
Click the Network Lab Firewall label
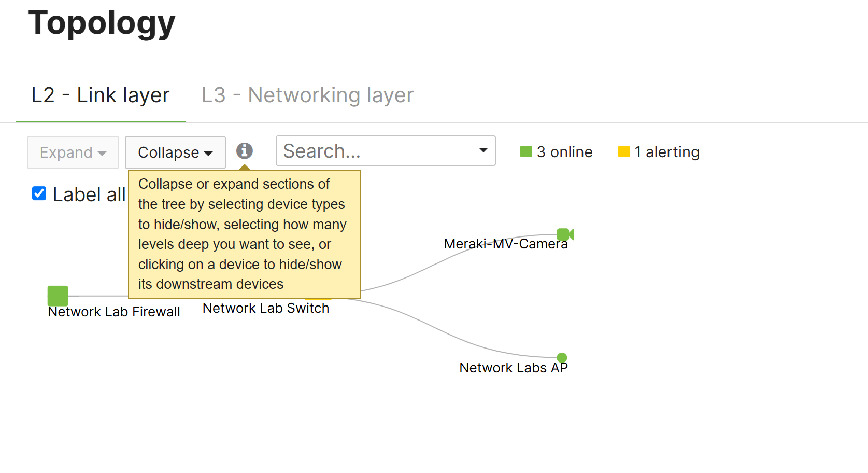[114, 312]
